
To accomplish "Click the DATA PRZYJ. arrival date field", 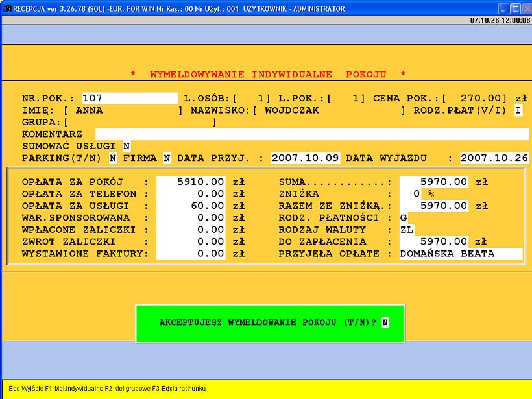I will point(306,158).
